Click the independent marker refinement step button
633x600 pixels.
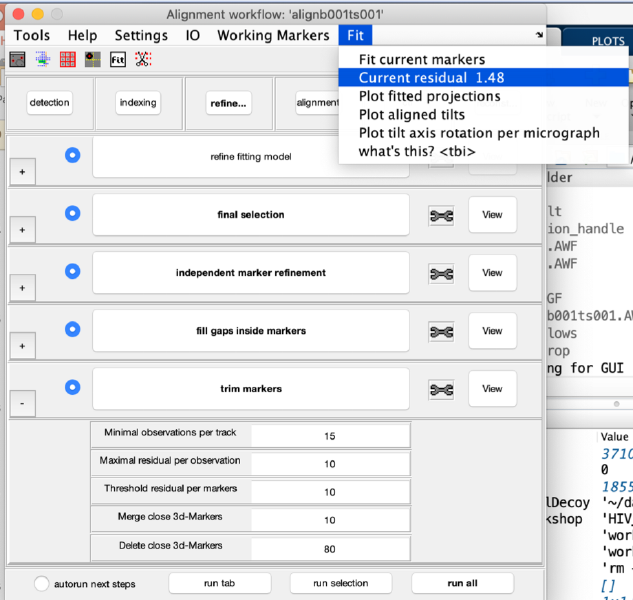pos(251,273)
